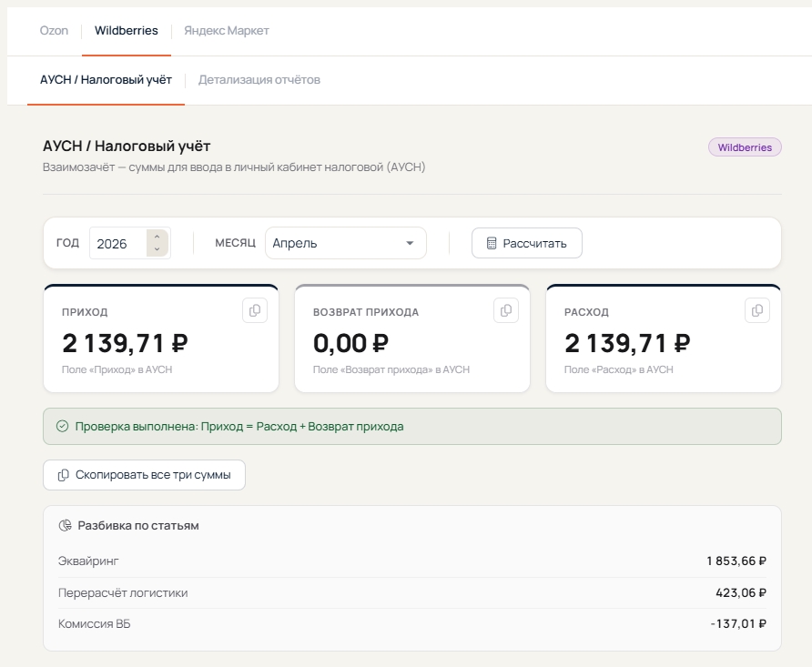Screen dimensions: 812x667
Task: Copy the Возврат прихода amount icon
Action: click(506, 310)
